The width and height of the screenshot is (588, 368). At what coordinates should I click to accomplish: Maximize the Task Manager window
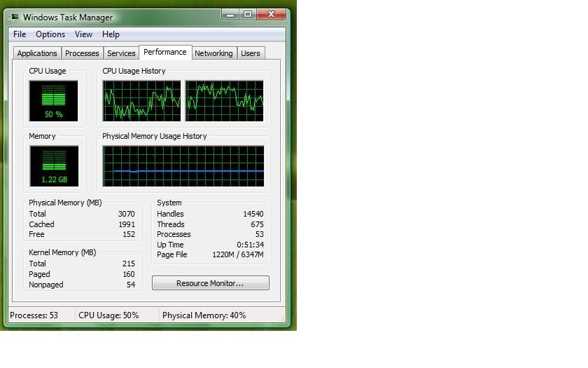click(x=248, y=14)
